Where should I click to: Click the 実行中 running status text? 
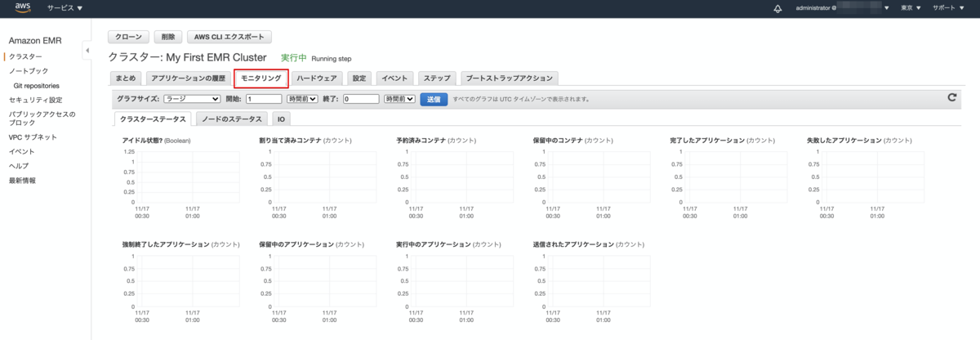coord(293,58)
